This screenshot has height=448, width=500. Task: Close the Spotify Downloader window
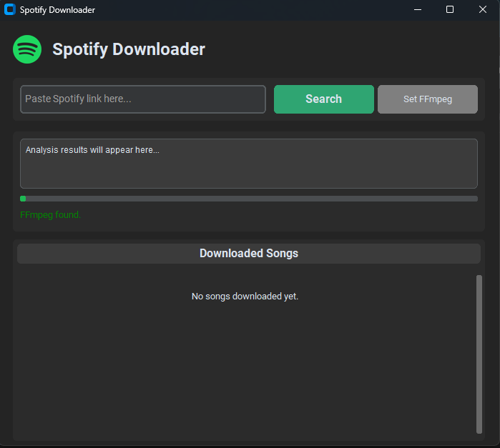pos(483,9)
